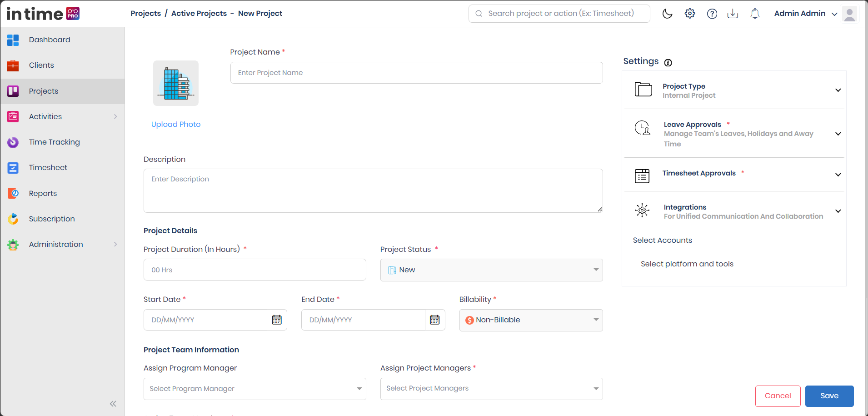Open Select Project Managers dropdown

[x=492, y=389]
